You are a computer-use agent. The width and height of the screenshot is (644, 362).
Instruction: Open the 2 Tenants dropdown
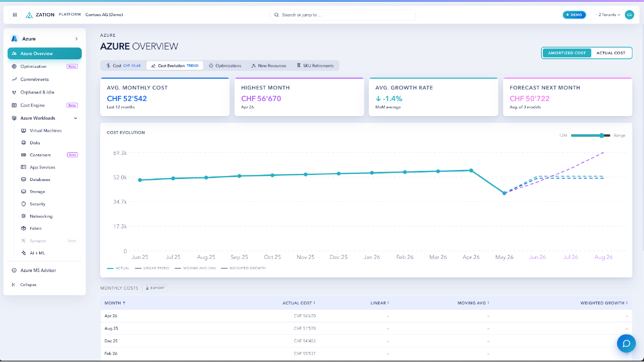click(x=608, y=15)
